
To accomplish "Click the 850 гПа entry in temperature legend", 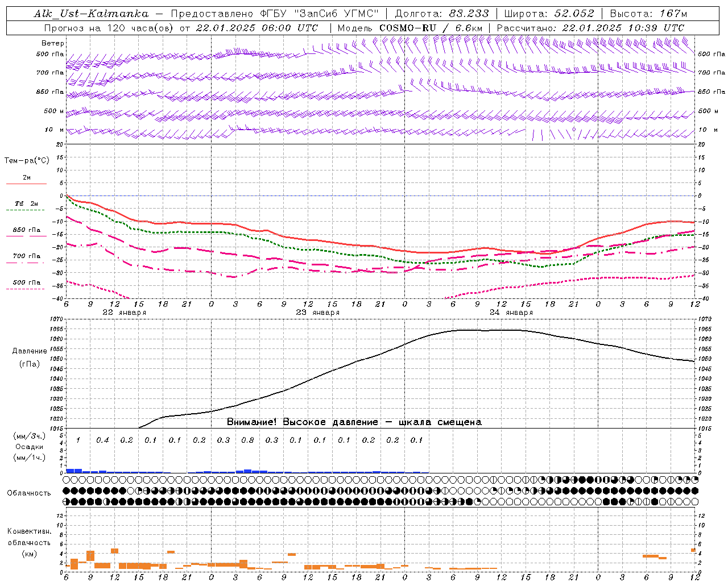I will (x=26, y=230).
